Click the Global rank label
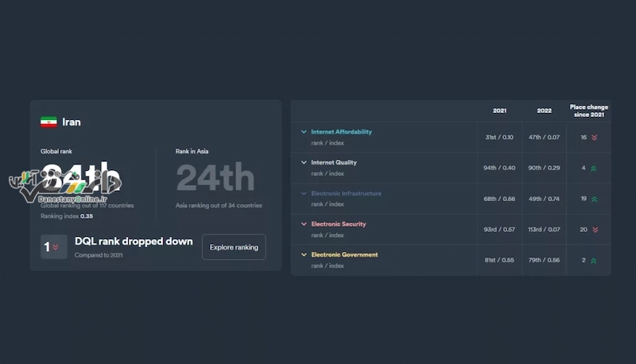 pyautogui.click(x=56, y=151)
